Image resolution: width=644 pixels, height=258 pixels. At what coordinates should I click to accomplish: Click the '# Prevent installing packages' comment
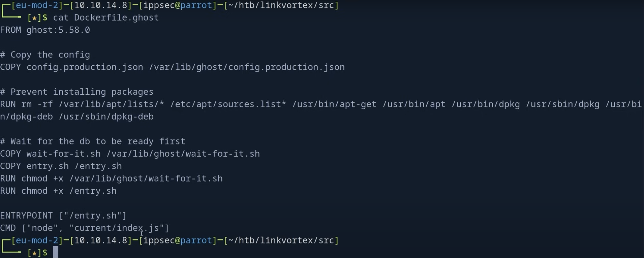77,92
